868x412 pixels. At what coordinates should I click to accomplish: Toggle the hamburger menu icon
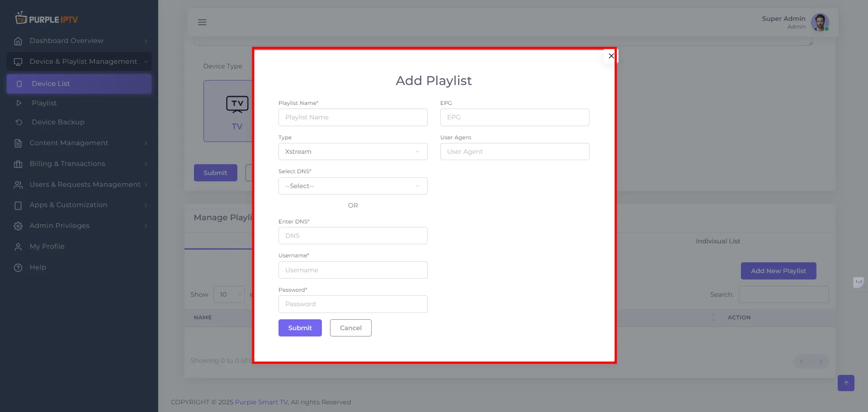click(x=202, y=22)
